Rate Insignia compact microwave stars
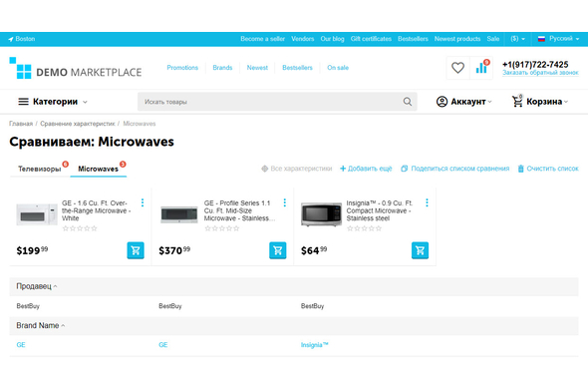This screenshot has height=390, width=588. click(364, 228)
